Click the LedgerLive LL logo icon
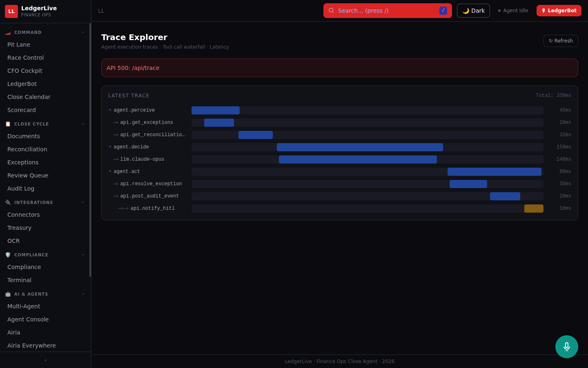The height and width of the screenshot is (368, 588). point(11,11)
